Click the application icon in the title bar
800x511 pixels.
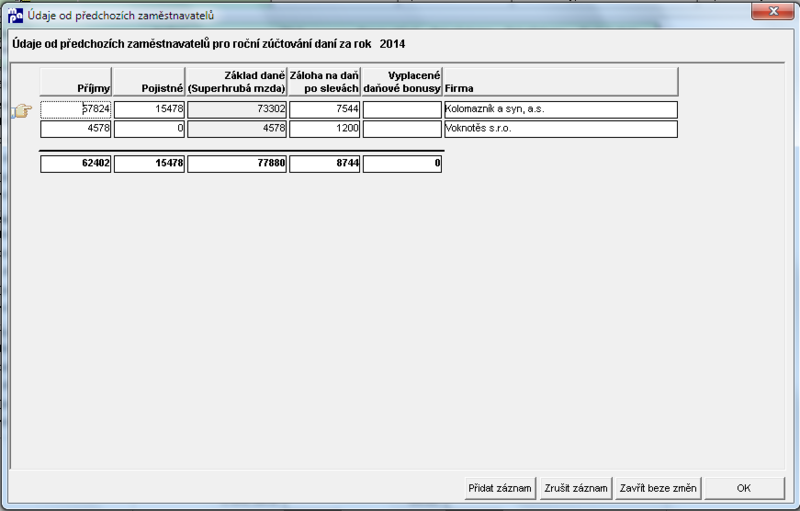(x=15, y=15)
